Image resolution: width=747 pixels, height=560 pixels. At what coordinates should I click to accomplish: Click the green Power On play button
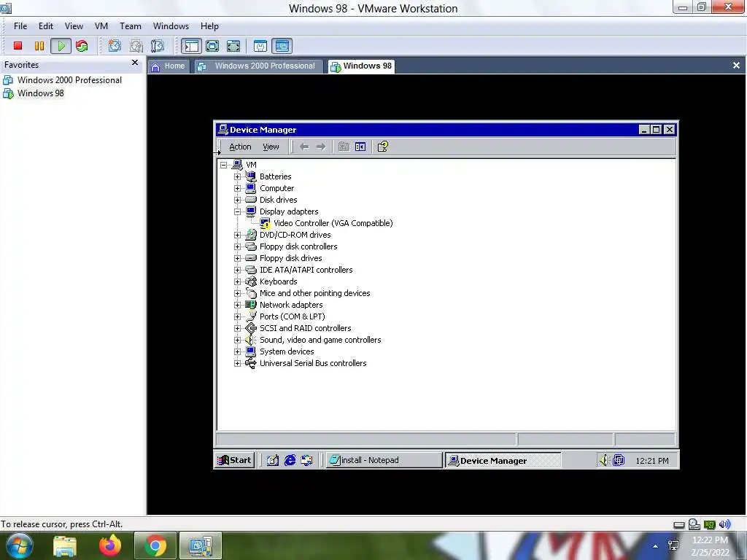pos(61,46)
